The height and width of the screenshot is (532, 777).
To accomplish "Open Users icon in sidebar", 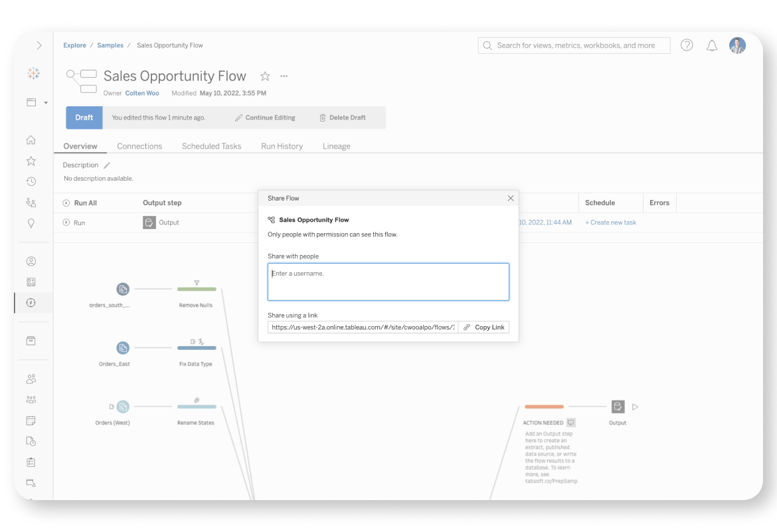I will pyautogui.click(x=31, y=379).
